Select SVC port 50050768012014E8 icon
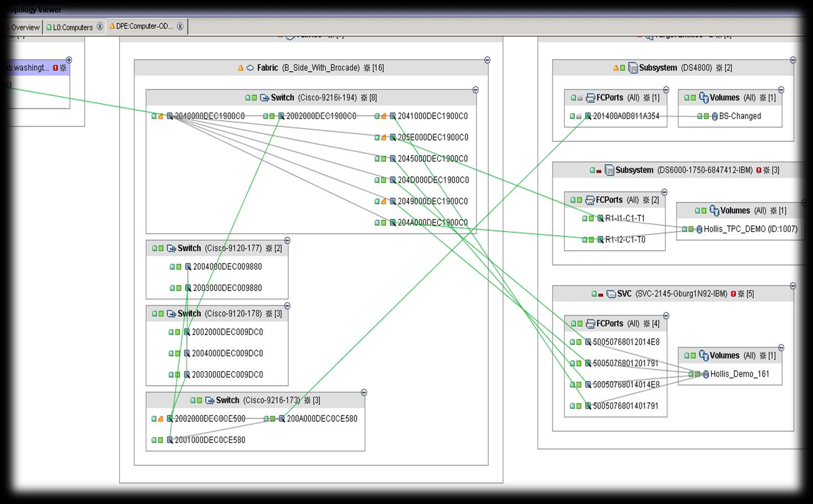 pos(589,342)
